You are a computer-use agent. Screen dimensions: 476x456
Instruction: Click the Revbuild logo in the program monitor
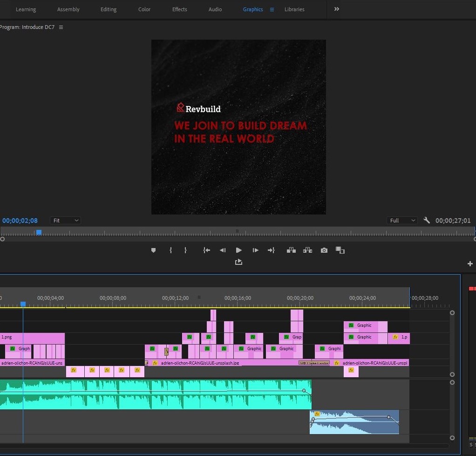tap(199, 108)
